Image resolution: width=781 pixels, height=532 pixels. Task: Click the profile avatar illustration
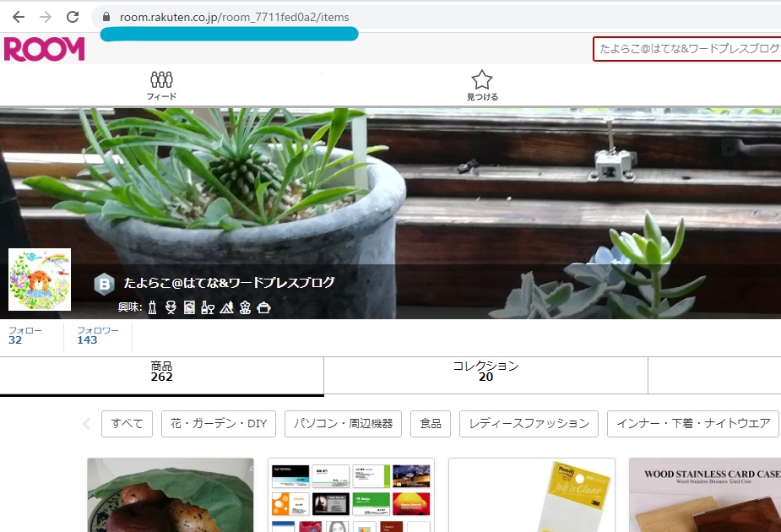(x=40, y=280)
